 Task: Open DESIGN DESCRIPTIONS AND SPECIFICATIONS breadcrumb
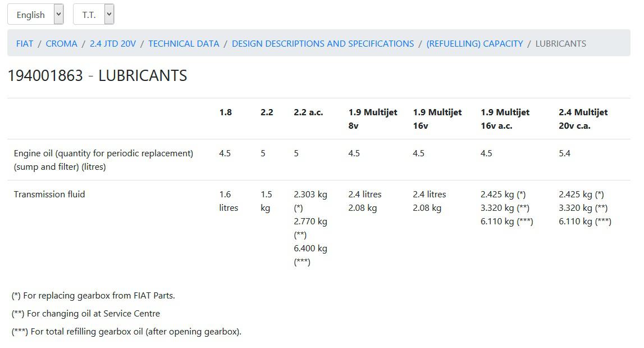pyautogui.click(x=323, y=44)
